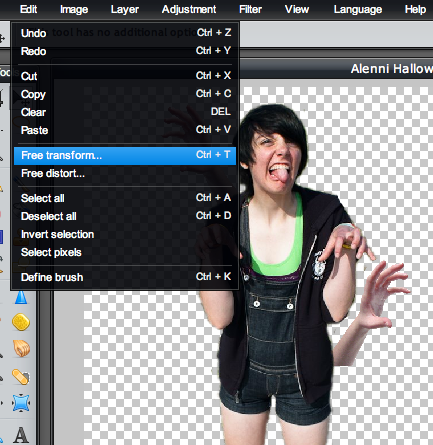Choose Select pixels from the menu
The height and width of the screenshot is (445, 433).
(x=125, y=252)
